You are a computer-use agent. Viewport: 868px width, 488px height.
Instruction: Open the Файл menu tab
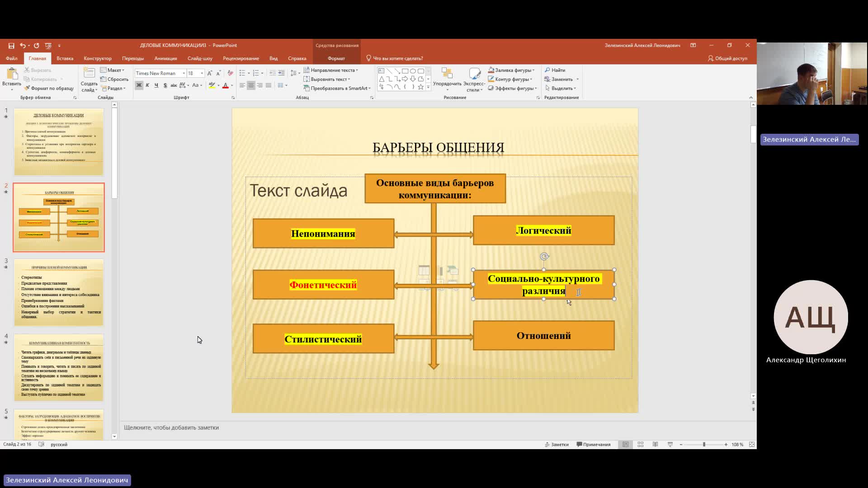point(12,58)
